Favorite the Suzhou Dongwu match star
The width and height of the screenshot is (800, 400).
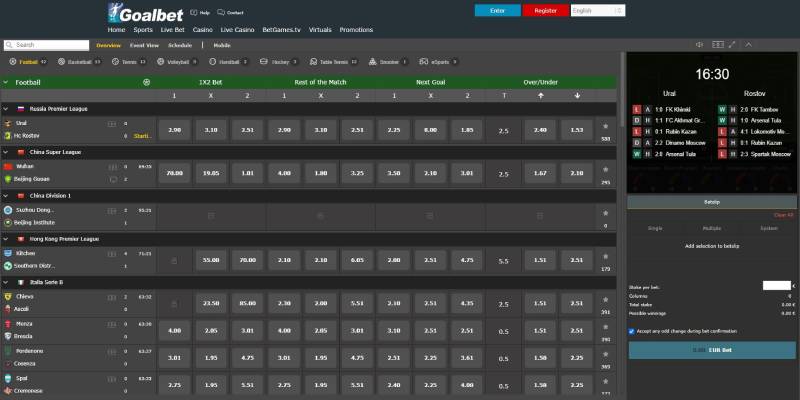(606, 213)
